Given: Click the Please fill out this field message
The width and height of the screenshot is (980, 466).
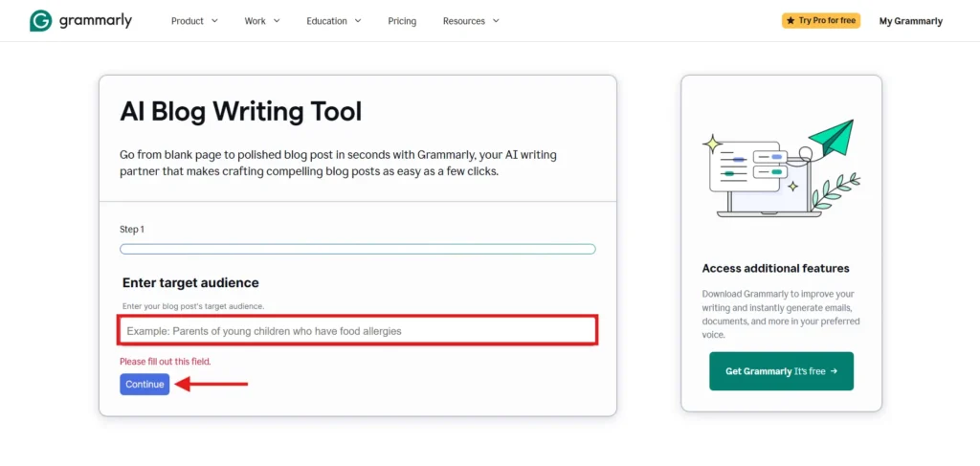Looking at the screenshot, I should pos(165,361).
